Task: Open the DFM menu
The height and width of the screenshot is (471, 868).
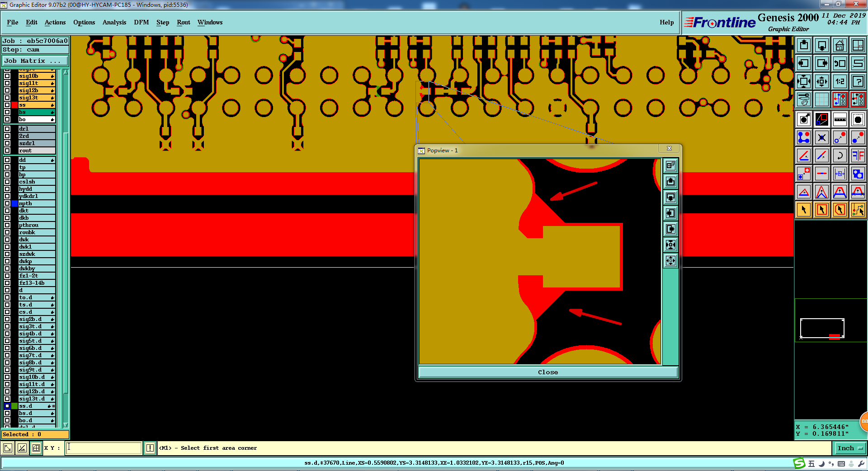Action: pyautogui.click(x=142, y=22)
